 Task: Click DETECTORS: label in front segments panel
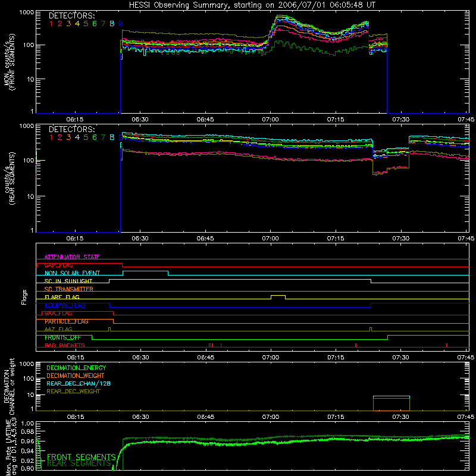(71, 15)
